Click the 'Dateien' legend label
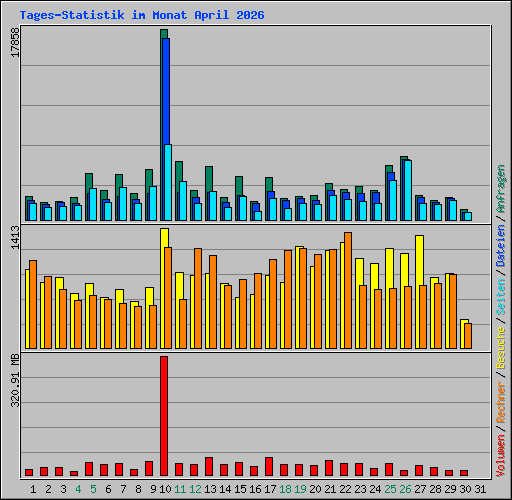The height and width of the screenshot is (500, 512). tap(501, 246)
